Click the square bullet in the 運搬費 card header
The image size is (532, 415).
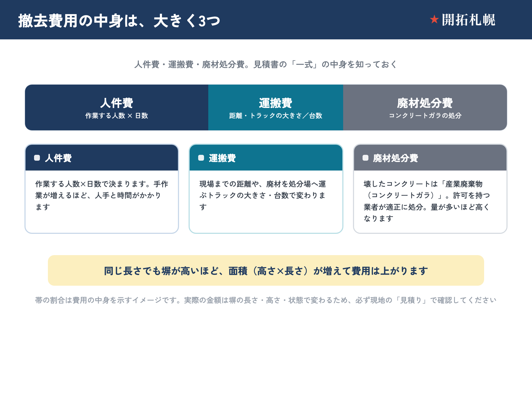(x=201, y=158)
